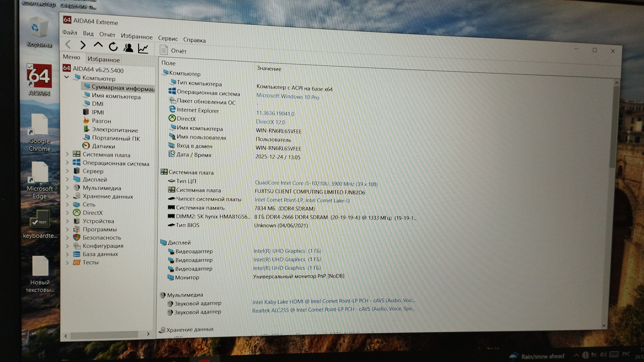Expand the Системная плата tree node
This screenshot has height=362, width=644.
coord(67,154)
